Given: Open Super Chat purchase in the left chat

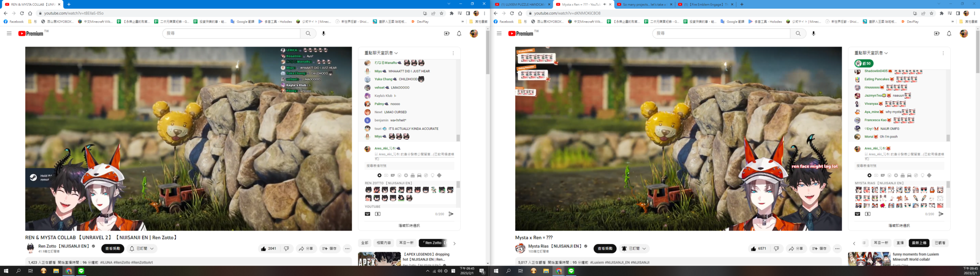Looking at the screenshot, I should 378,214.
